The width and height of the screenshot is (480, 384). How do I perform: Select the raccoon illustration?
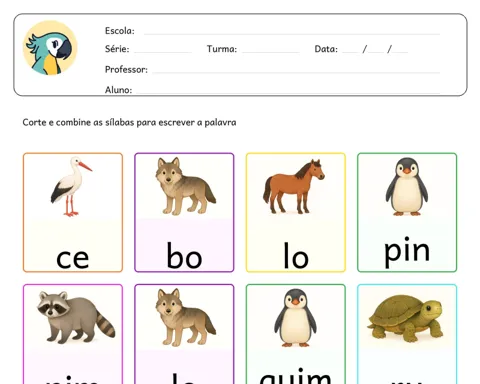[76, 317]
